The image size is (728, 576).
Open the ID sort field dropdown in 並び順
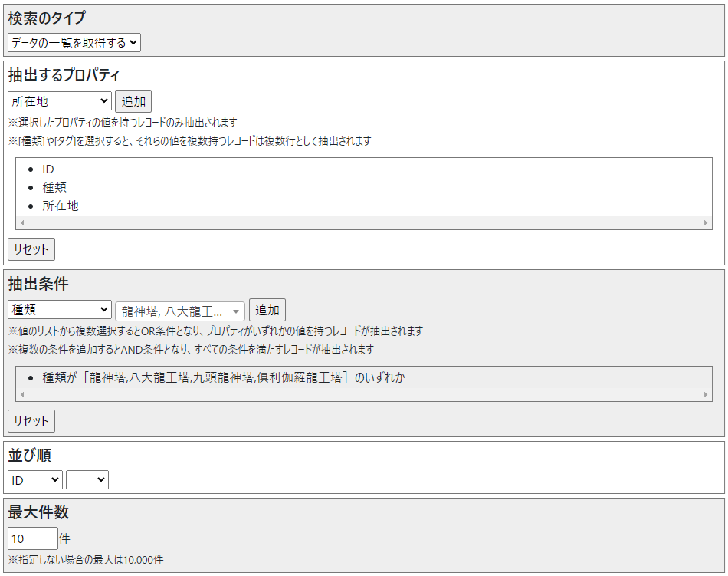(x=35, y=480)
